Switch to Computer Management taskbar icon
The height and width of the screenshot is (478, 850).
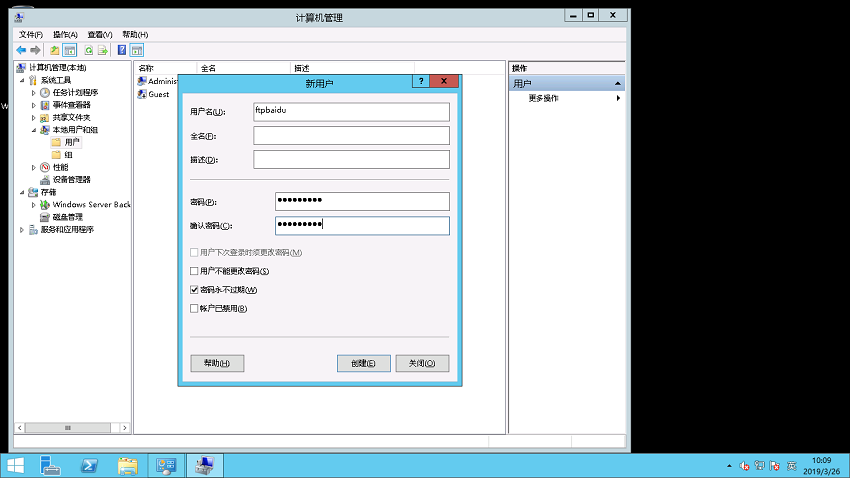pyautogui.click(x=205, y=466)
